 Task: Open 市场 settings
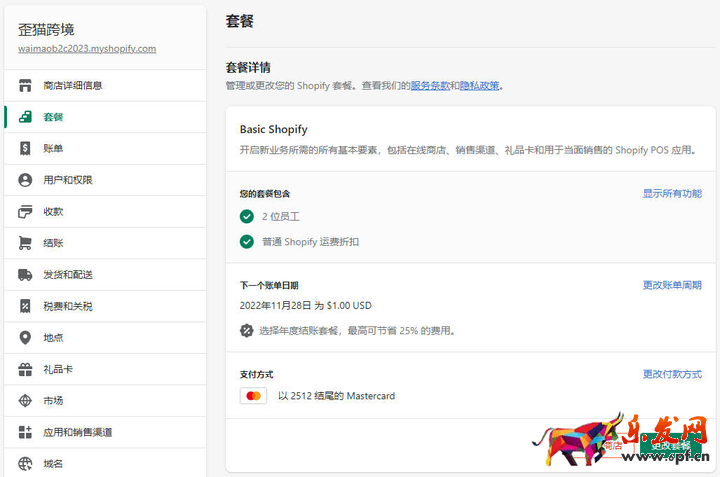pyautogui.click(x=105, y=400)
